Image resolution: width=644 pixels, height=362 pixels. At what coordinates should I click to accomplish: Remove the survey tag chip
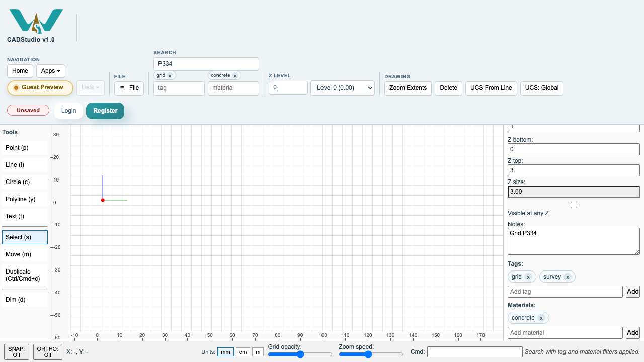point(567,277)
